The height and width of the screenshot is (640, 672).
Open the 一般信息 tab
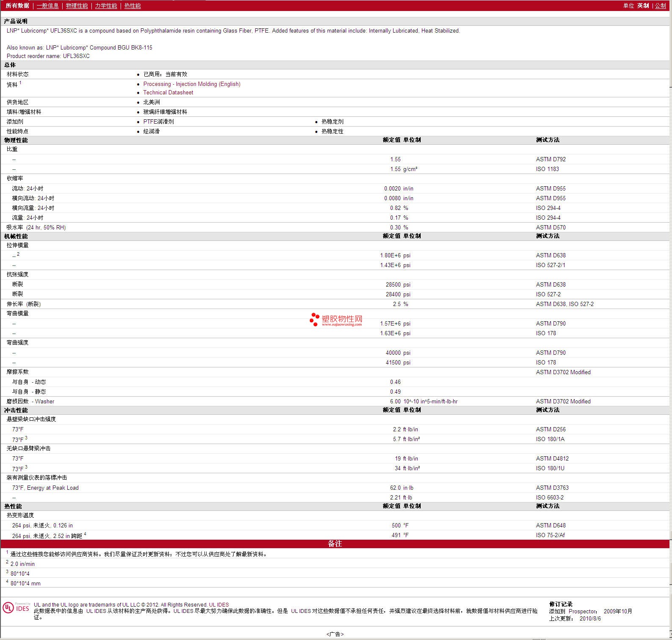[x=47, y=6]
